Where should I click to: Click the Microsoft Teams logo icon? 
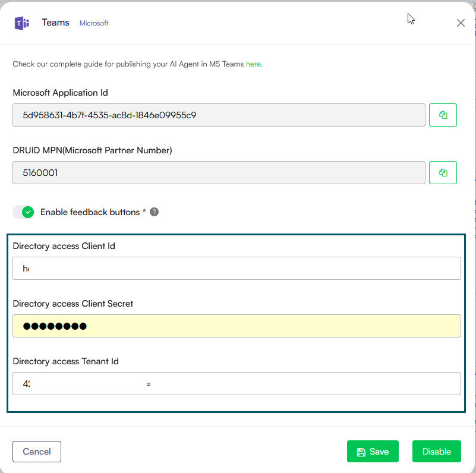pyautogui.click(x=22, y=23)
